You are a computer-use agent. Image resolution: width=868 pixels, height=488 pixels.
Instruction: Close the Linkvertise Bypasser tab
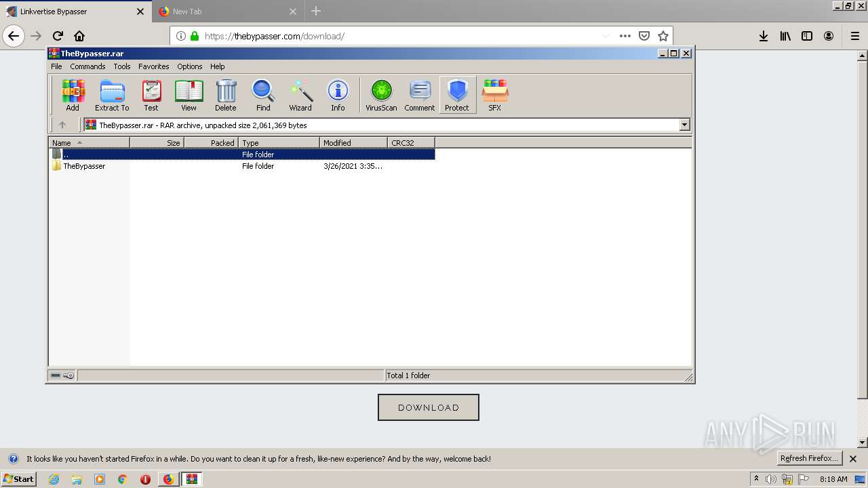click(140, 12)
